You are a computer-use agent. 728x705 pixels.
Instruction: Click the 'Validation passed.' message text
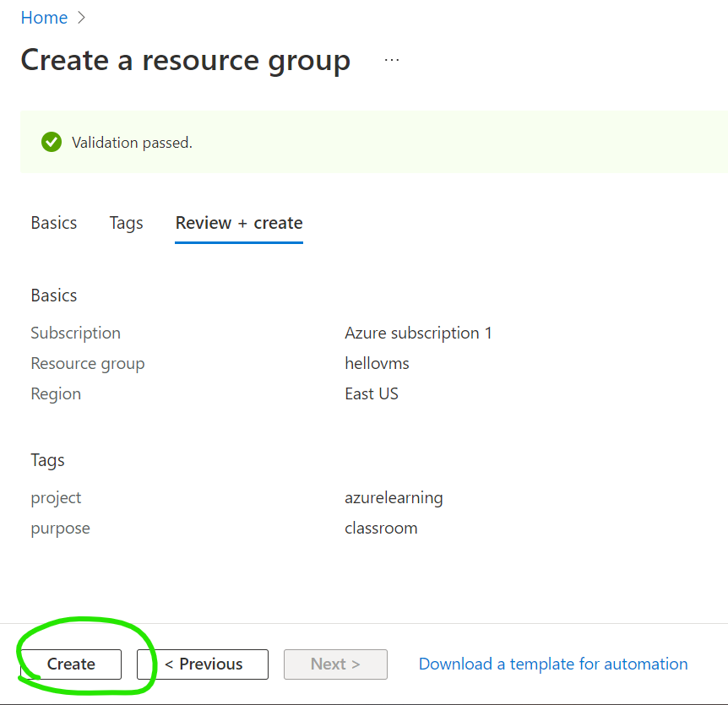pos(132,143)
